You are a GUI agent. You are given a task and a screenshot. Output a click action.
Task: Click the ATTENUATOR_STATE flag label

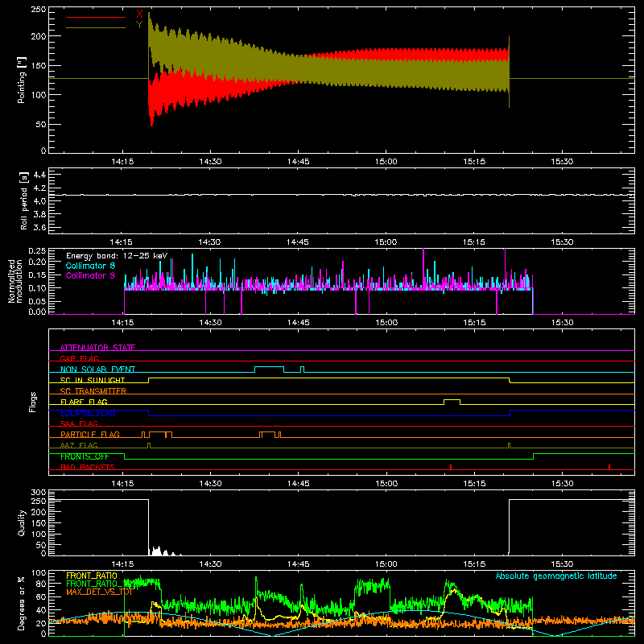[97, 348]
